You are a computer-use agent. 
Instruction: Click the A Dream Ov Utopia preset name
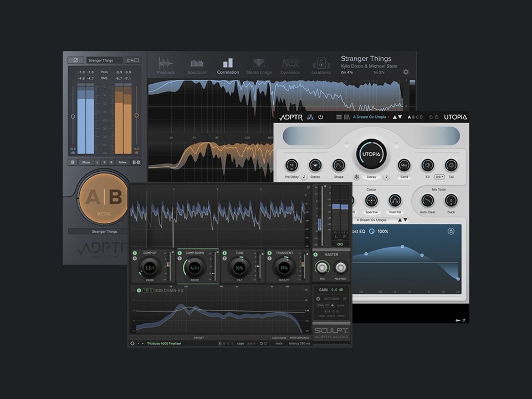370,117
